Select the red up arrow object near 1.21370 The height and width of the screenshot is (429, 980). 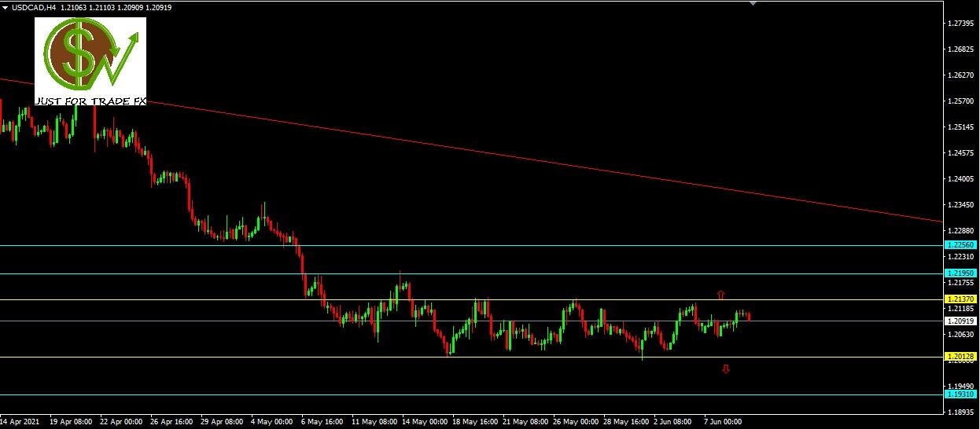(720, 295)
